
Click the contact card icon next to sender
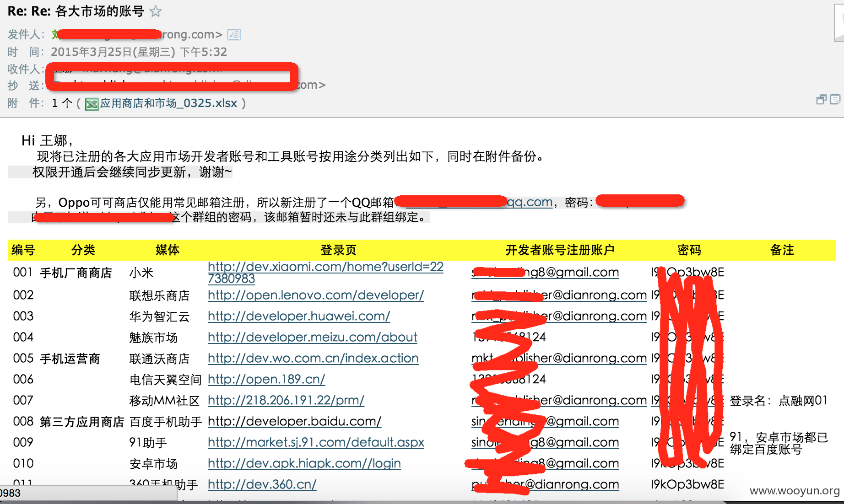tap(234, 34)
